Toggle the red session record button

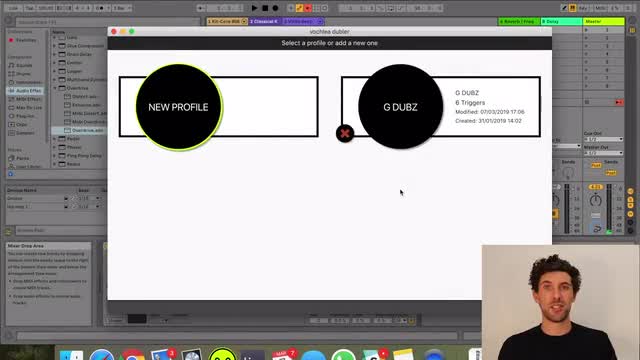point(308,8)
